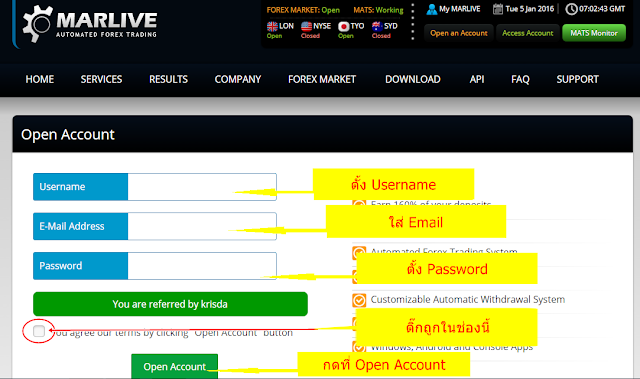Viewport: 640px width, 379px height.
Task: Open the API menu item
Action: [477, 79]
